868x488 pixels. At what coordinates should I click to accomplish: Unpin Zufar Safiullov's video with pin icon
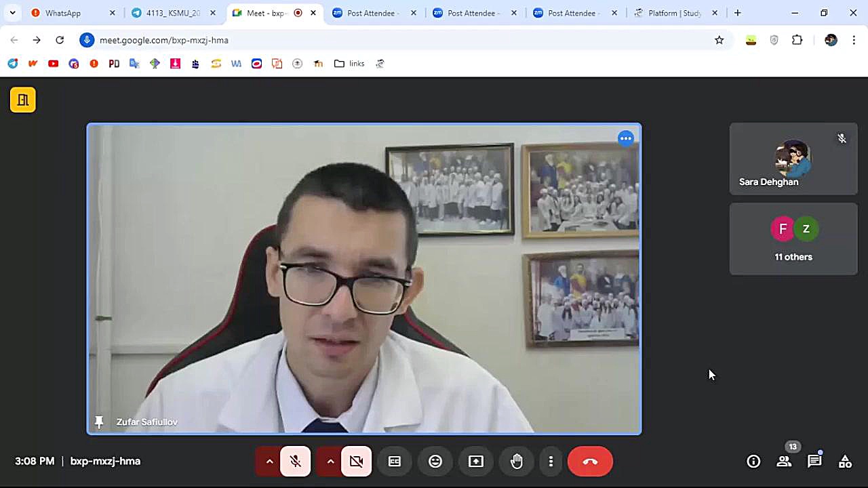pos(99,422)
